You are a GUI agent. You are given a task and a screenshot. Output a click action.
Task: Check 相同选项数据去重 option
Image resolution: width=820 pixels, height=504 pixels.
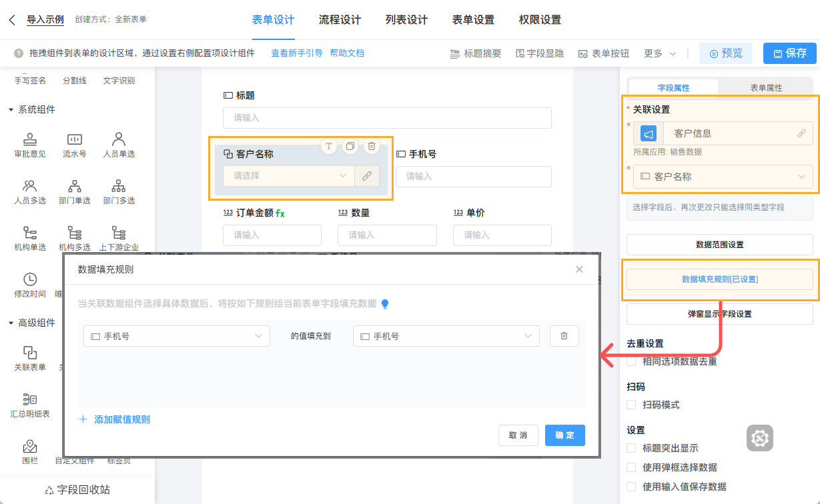[x=631, y=361]
